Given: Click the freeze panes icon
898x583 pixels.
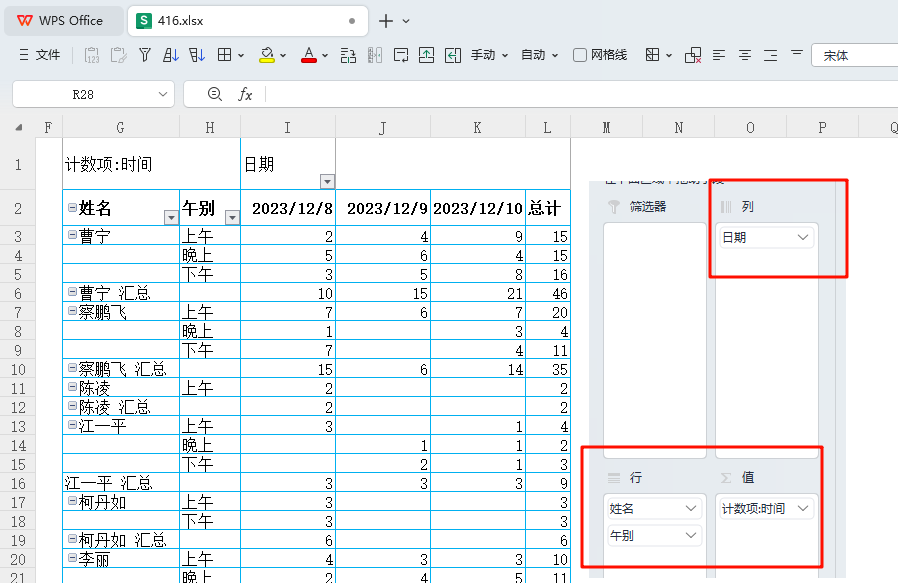Looking at the screenshot, I should click(652, 55).
